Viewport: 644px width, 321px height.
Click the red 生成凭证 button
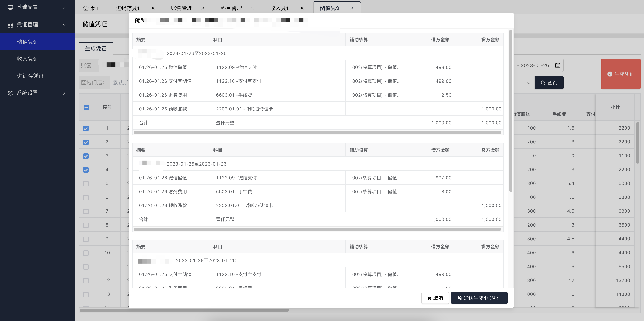tap(621, 74)
